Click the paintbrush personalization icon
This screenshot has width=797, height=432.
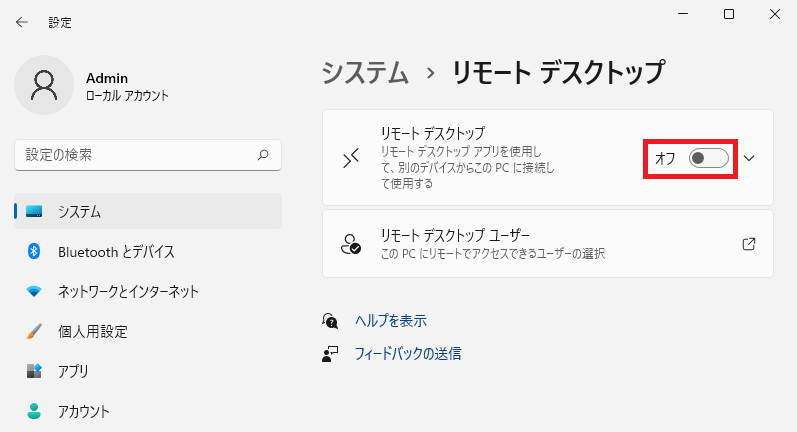(34, 331)
